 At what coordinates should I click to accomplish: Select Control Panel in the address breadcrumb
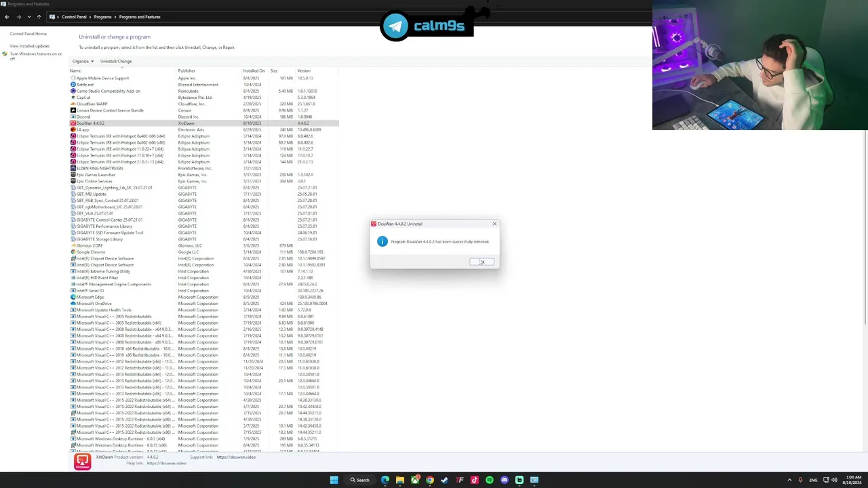[x=74, y=17]
